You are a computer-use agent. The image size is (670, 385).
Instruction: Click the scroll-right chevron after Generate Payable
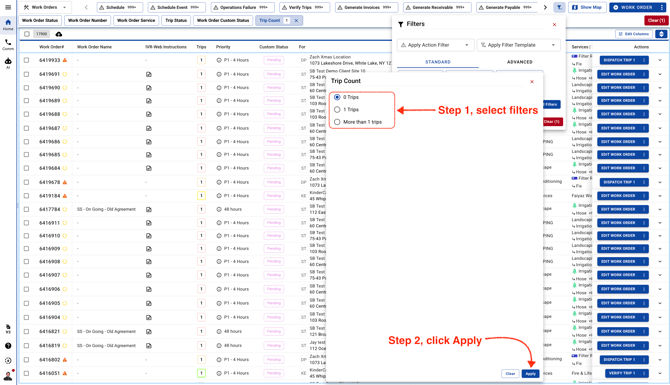(545, 7)
